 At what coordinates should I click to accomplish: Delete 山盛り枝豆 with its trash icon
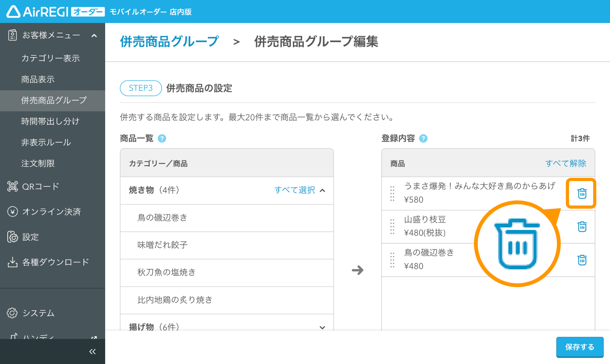tap(582, 226)
